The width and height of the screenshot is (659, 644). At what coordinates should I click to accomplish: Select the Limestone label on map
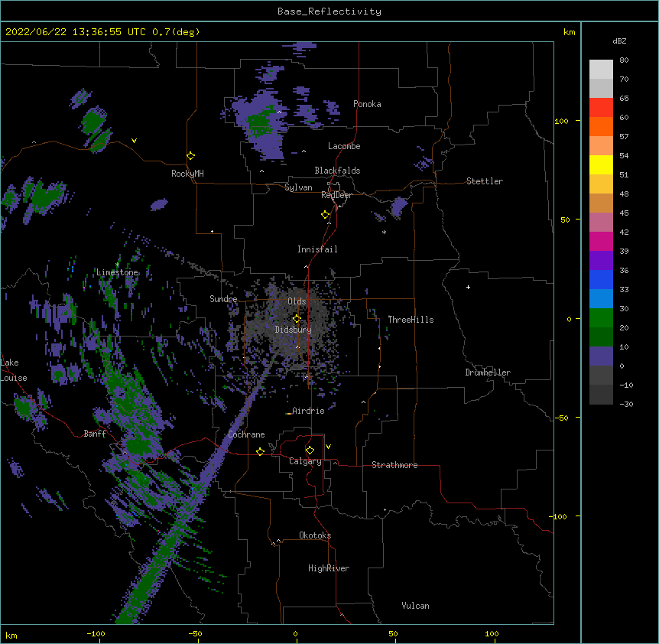click(117, 272)
